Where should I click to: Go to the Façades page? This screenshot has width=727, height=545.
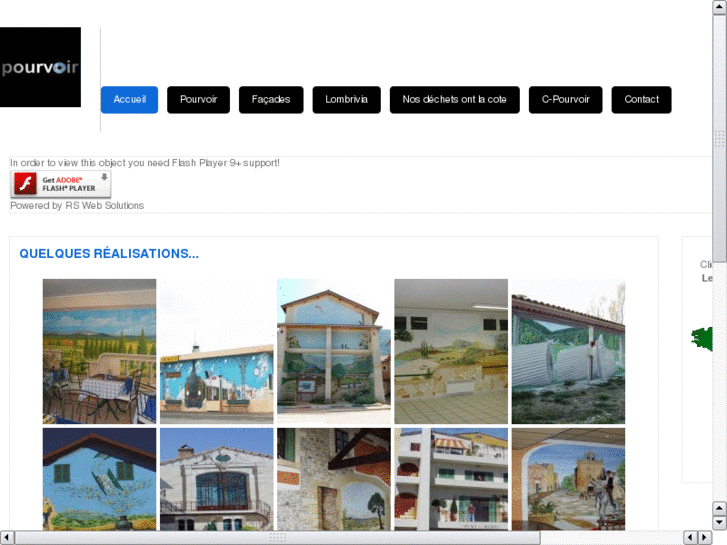point(271,100)
